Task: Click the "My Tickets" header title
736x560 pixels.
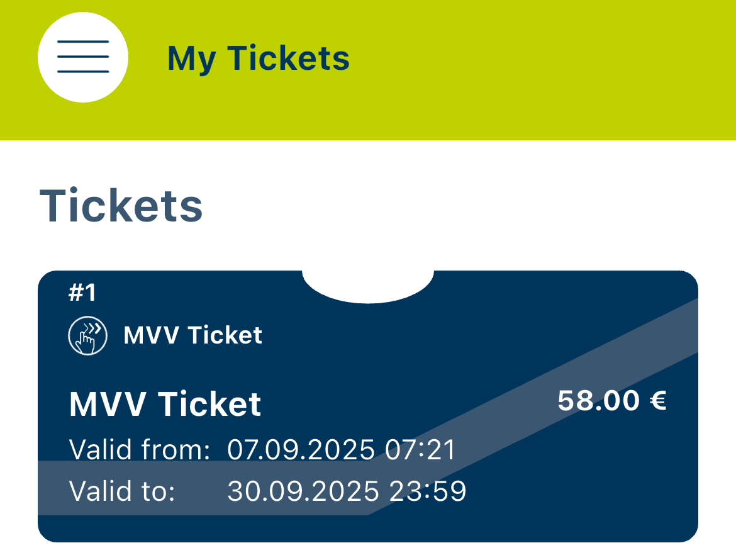Action: point(258,58)
